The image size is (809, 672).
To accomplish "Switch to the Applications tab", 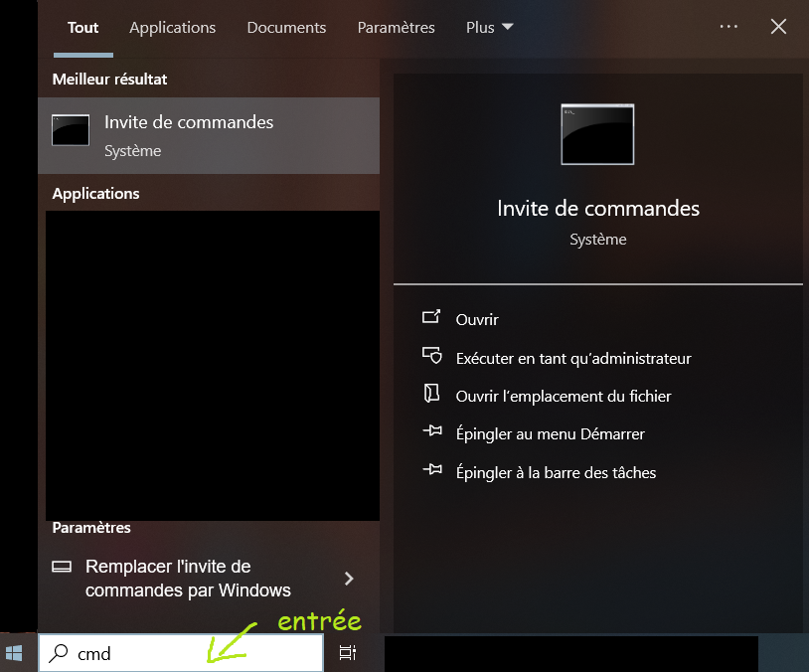I will [x=172, y=28].
